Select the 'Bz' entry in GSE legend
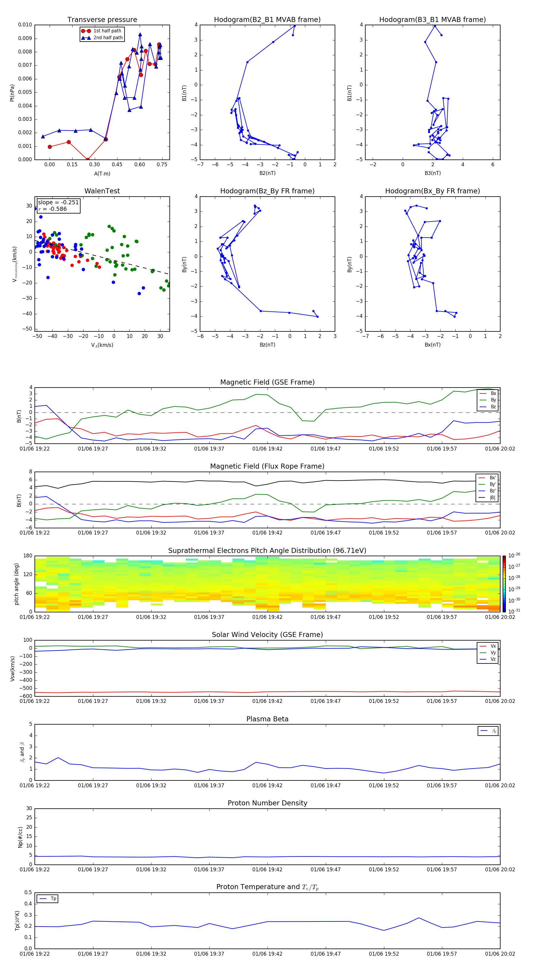This screenshot has height=980, width=535. click(488, 407)
